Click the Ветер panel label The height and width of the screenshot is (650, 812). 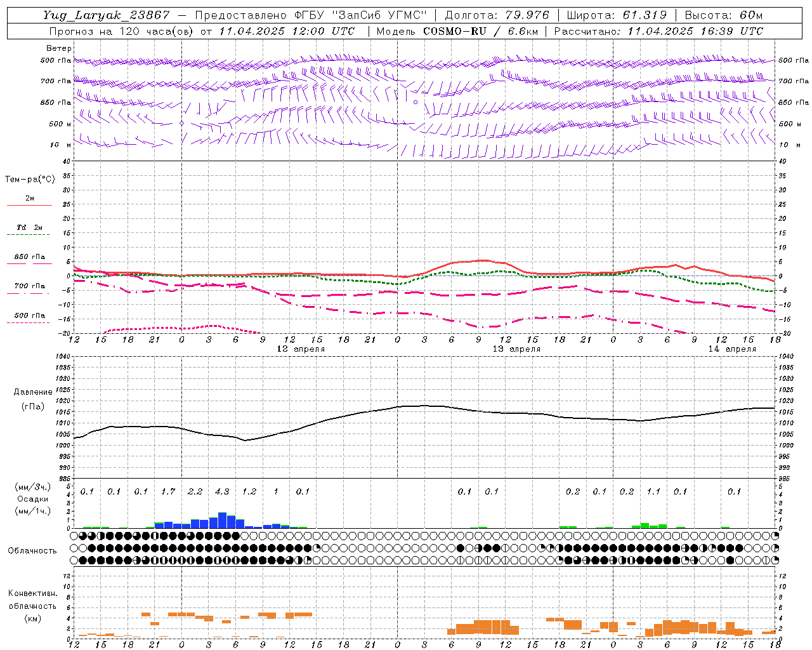coord(59,48)
